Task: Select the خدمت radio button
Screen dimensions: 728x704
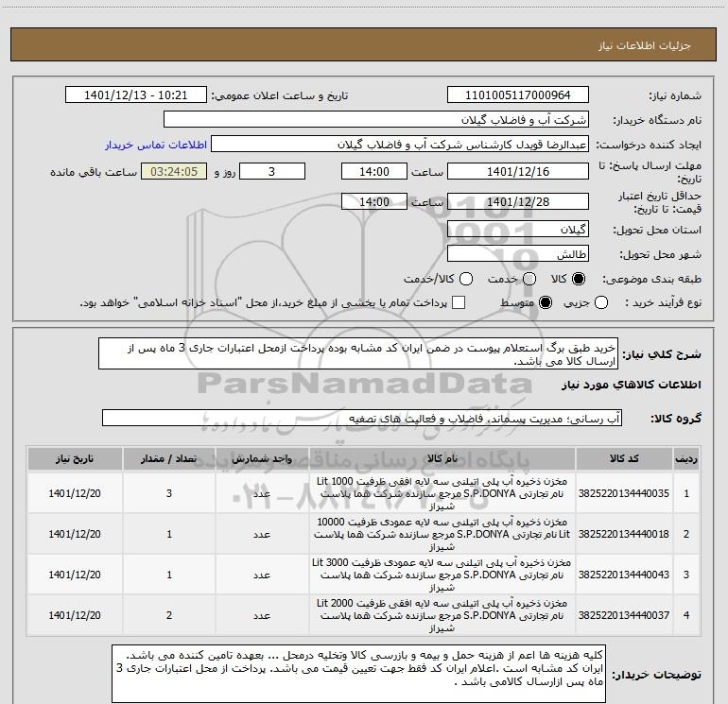Action: tap(529, 279)
